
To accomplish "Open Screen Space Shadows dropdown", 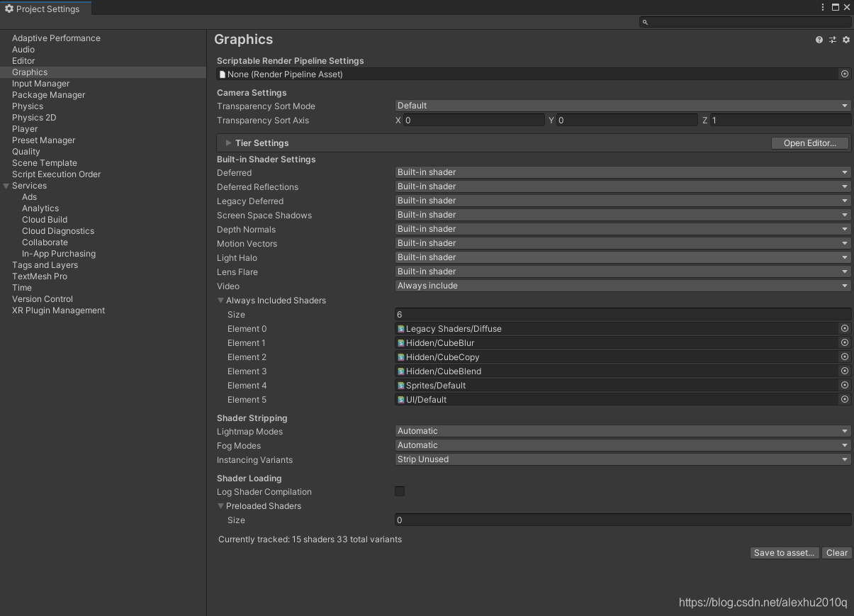I will click(x=623, y=215).
